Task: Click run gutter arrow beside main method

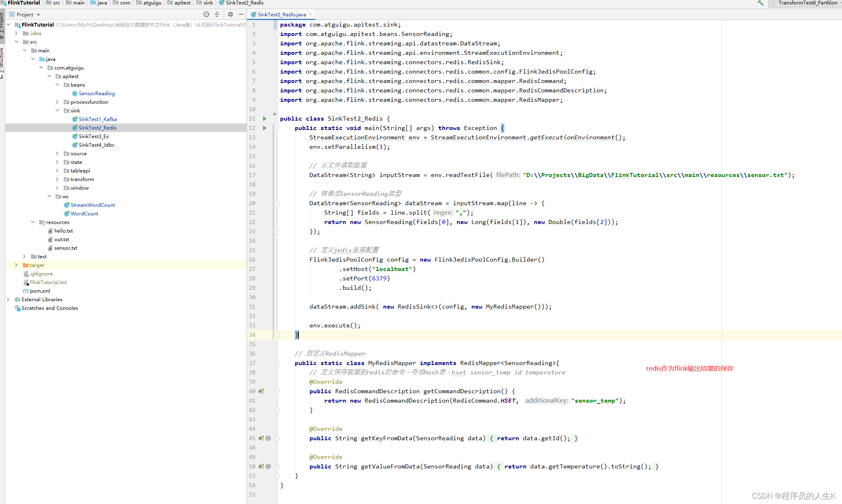Action: [x=264, y=128]
